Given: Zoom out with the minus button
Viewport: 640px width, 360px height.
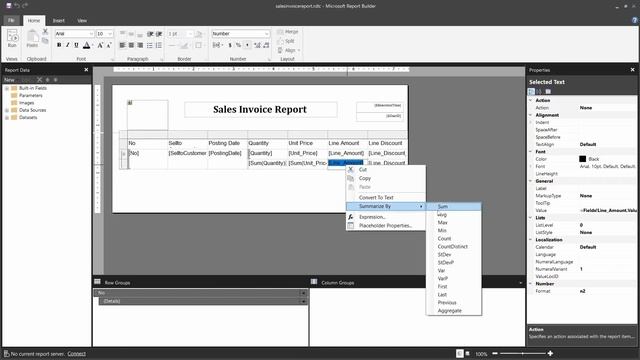Looking at the screenshot, I should (x=495, y=353).
